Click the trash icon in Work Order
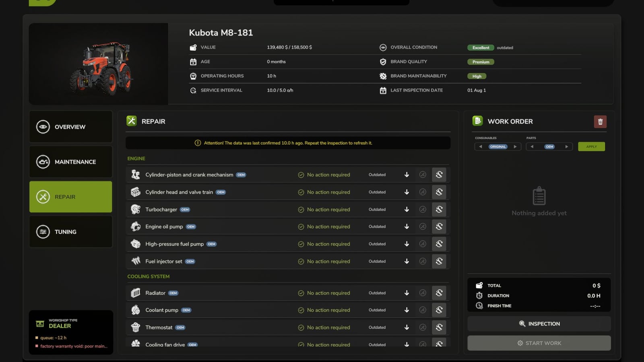 (x=600, y=121)
